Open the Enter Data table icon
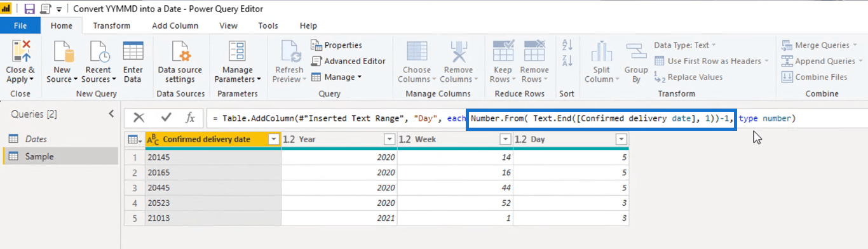Screen dimensions: 868x249 point(133,51)
